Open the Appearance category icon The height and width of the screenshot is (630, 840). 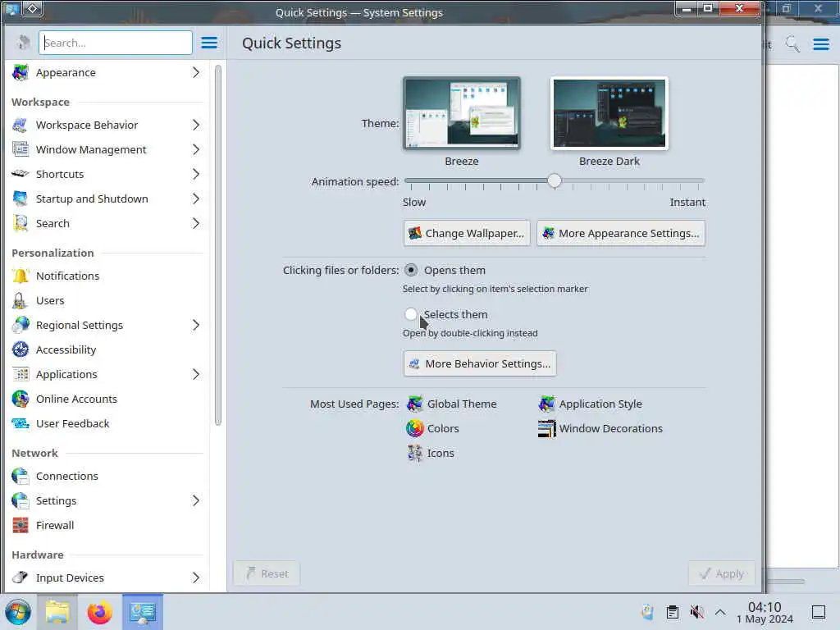pos(21,72)
